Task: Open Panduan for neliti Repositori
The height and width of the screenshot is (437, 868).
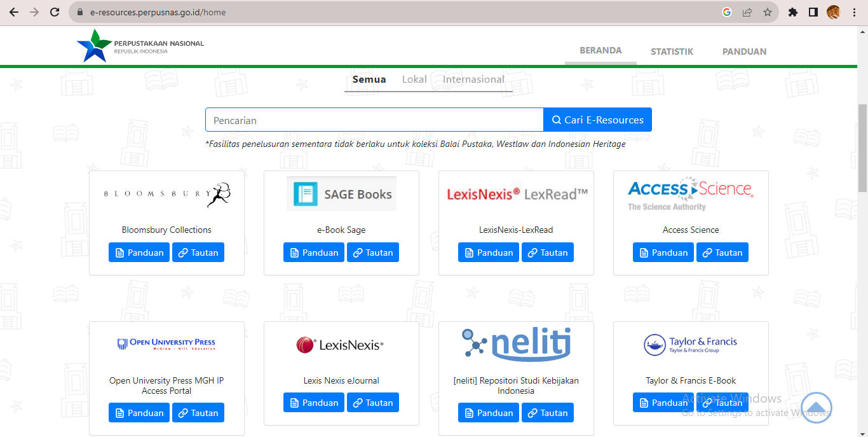Action: pyautogui.click(x=489, y=413)
